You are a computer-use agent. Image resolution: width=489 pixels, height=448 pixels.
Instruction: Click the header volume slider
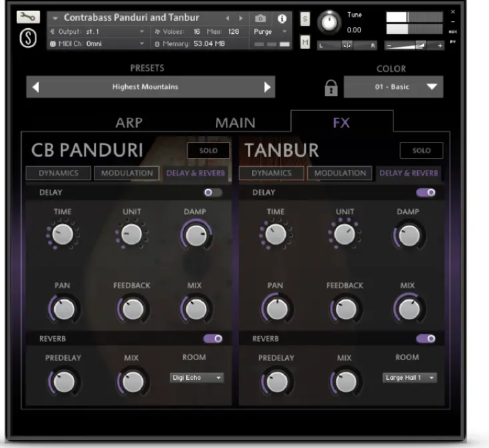tap(414, 46)
